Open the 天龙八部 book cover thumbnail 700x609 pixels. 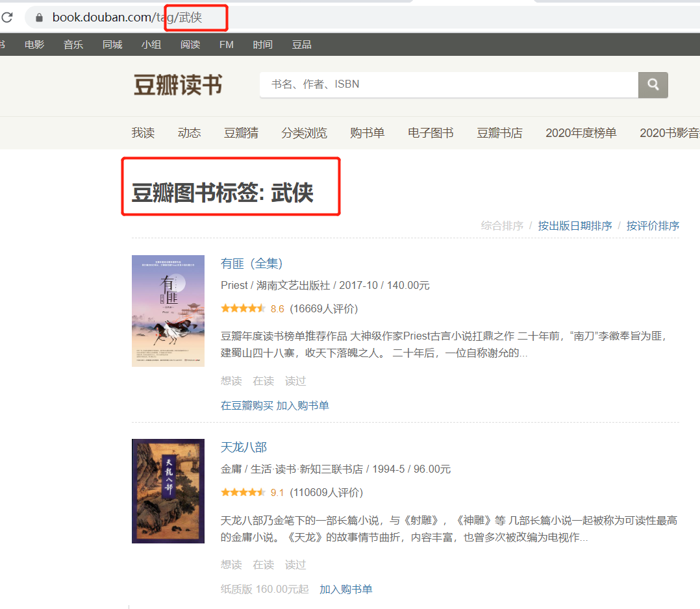(168, 491)
